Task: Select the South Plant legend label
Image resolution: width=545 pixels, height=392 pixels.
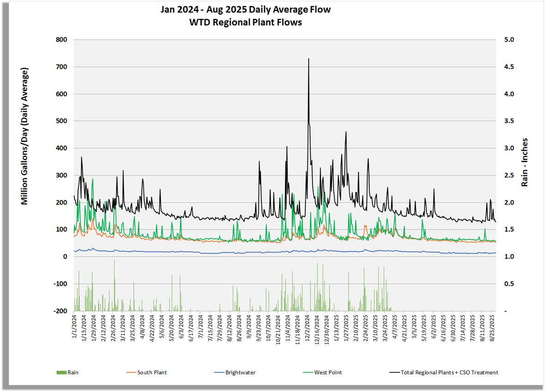Action: coord(152,372)
